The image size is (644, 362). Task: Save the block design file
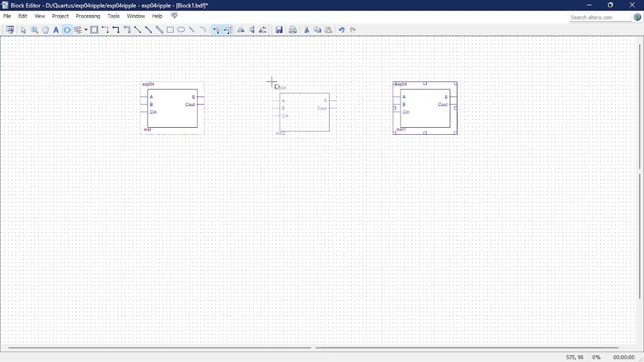279,30
